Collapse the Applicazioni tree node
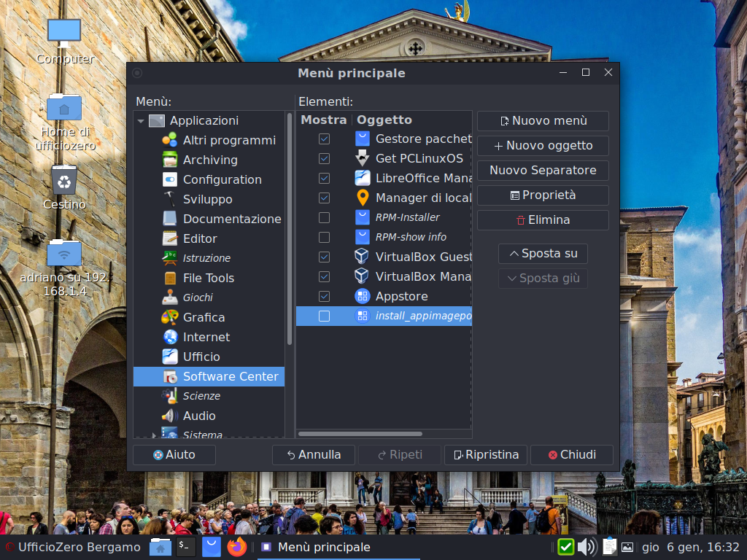Viewport: 747px width, 560px height. [141, 121]
